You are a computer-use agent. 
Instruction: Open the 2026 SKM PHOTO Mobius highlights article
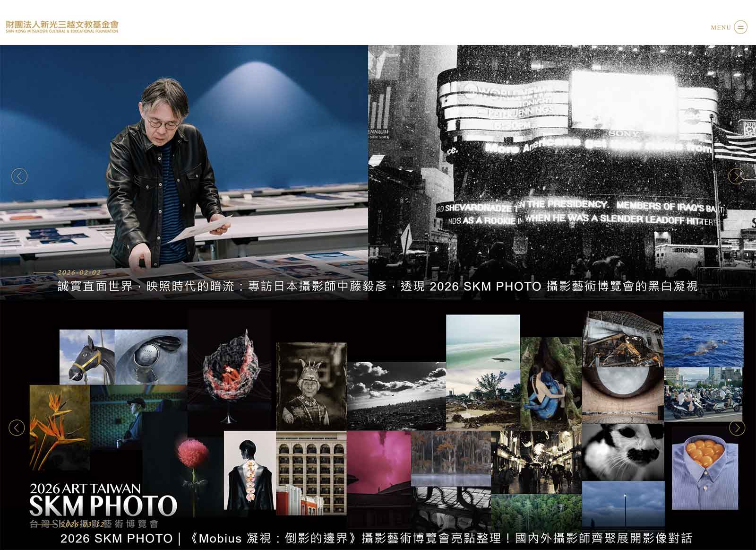378,536
